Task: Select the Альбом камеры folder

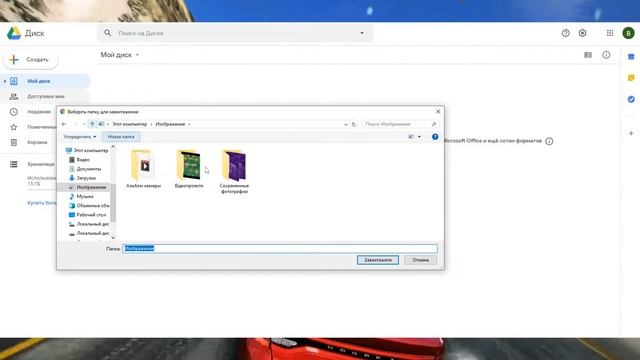Action: click(143, 169)
